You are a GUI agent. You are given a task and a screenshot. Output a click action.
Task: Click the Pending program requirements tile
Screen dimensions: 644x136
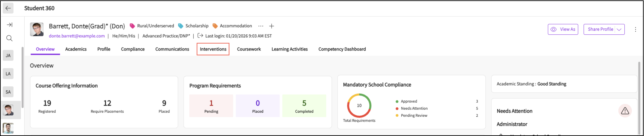point(211,106)
